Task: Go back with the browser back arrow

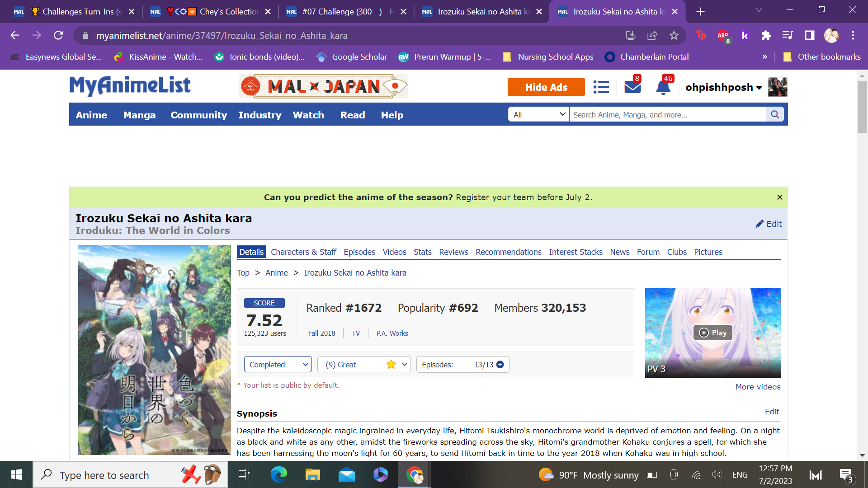Action: pos(15,35)
